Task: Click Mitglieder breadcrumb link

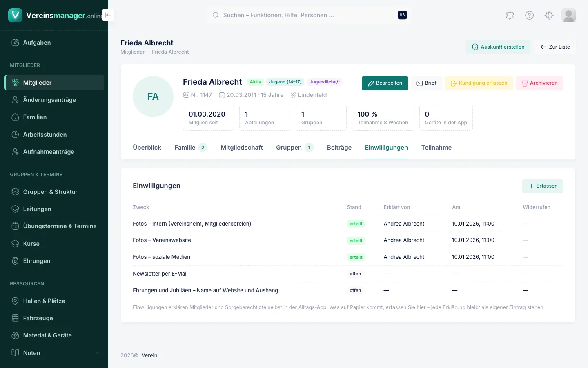Action: pos(132,52)
